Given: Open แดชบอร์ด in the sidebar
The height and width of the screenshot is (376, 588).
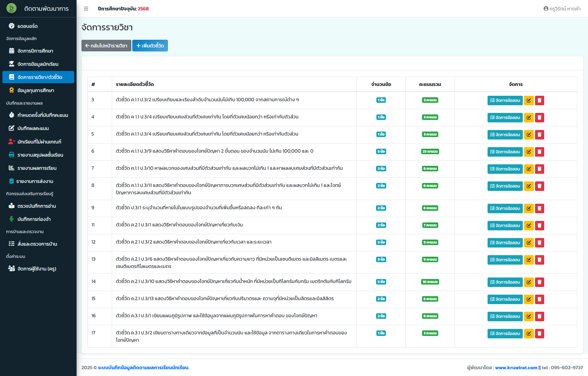Looking at the screenshot, I should tap(28, 26).
